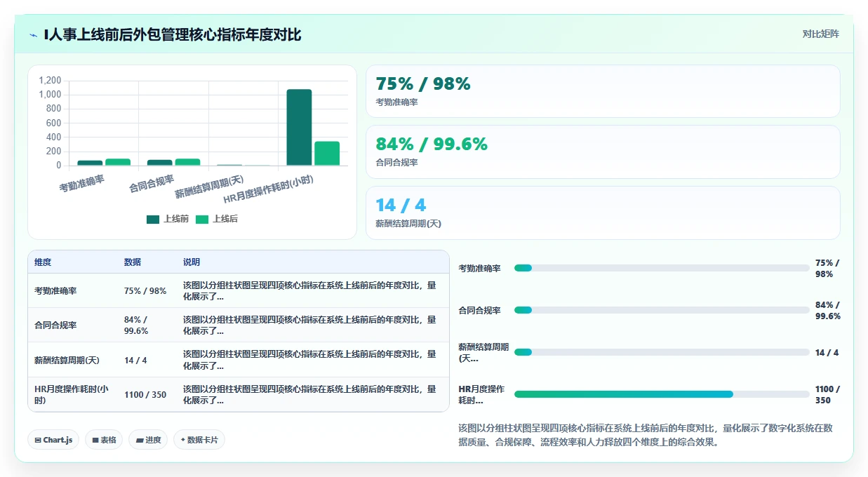Select the 表格 chip
This screenshot has width=868, height=477.
(x=105, y=440)
